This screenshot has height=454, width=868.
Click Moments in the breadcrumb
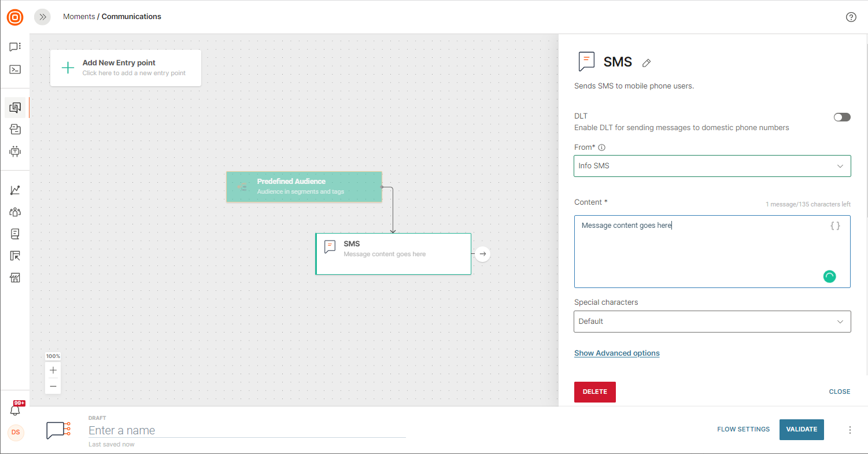click(x=79, y=17)
